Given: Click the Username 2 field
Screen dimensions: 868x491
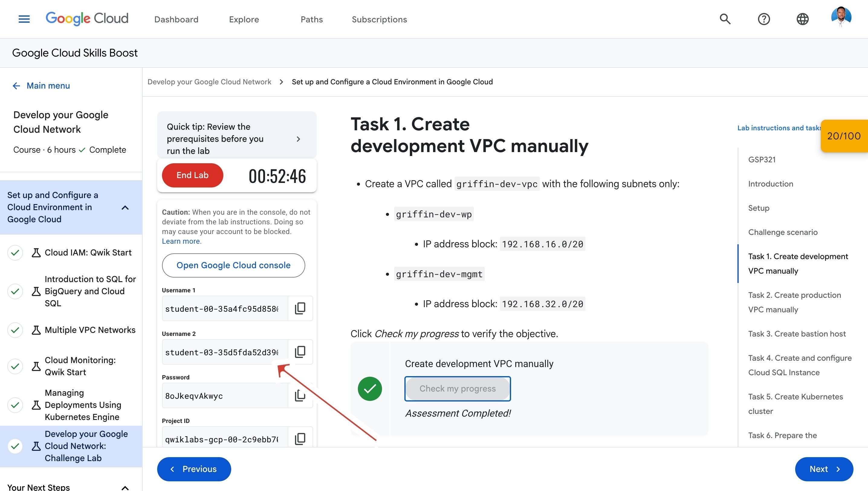Looking at the screenshot, I should tap(225, 352).
